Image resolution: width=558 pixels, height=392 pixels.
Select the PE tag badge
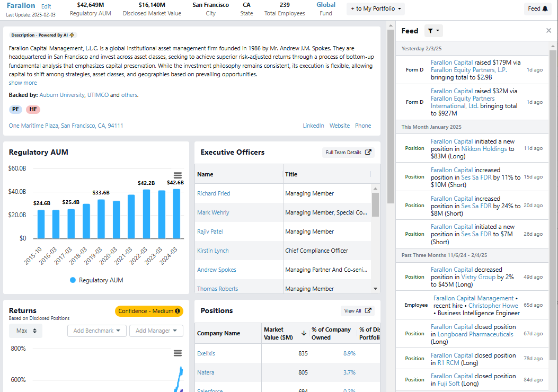point(16,110)
